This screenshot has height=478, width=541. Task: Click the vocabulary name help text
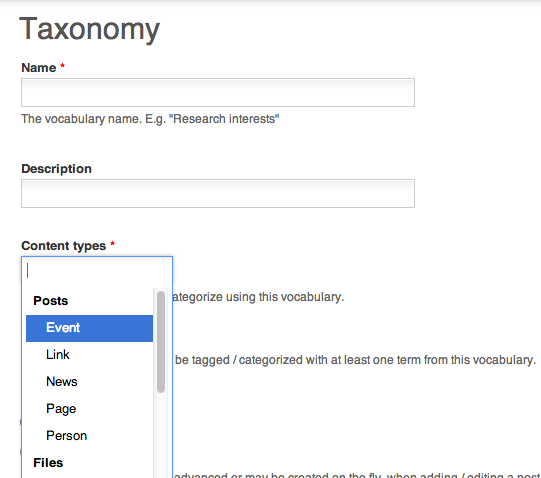[150, 119]
